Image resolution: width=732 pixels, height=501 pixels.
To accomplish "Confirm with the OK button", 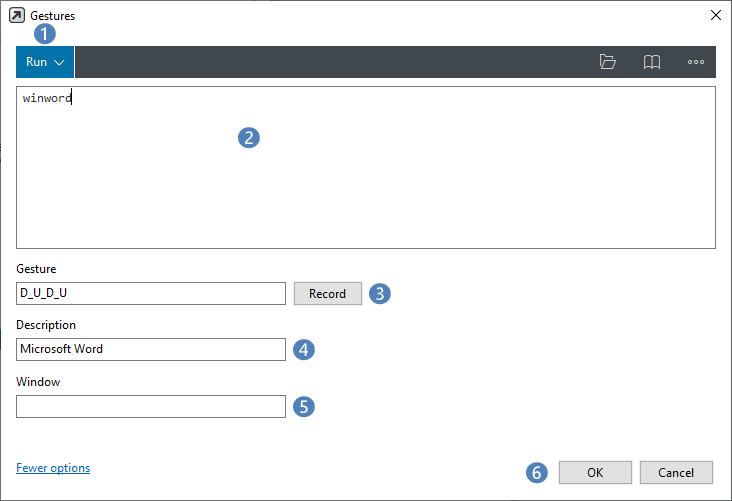I will pos(595,472).
